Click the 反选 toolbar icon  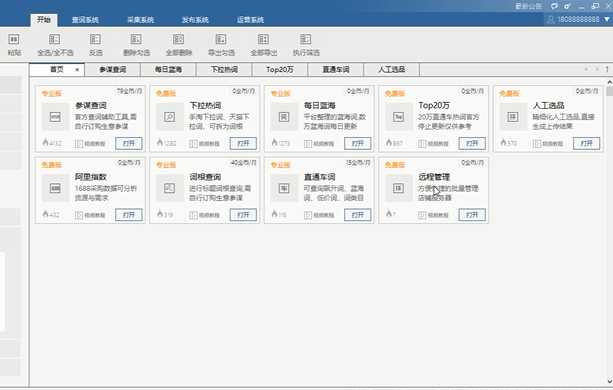tap(95, 39)
